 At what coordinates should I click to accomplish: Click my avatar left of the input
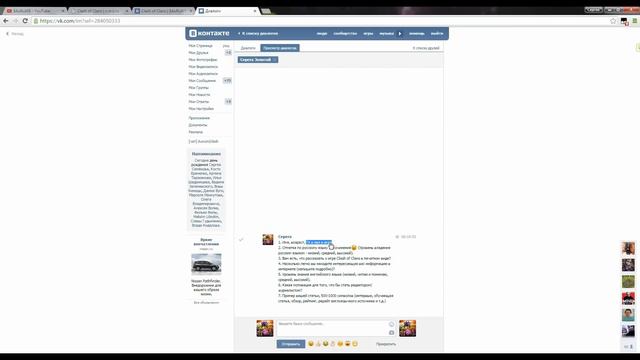pos(265,328)
